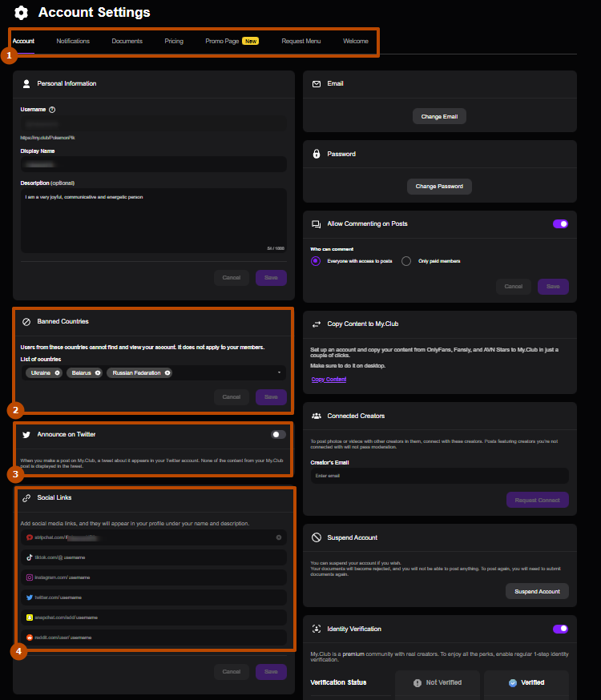Click the Change Email button
This screenshot has height=700, width=601.
pyautogui.click(x=439, y=117)
